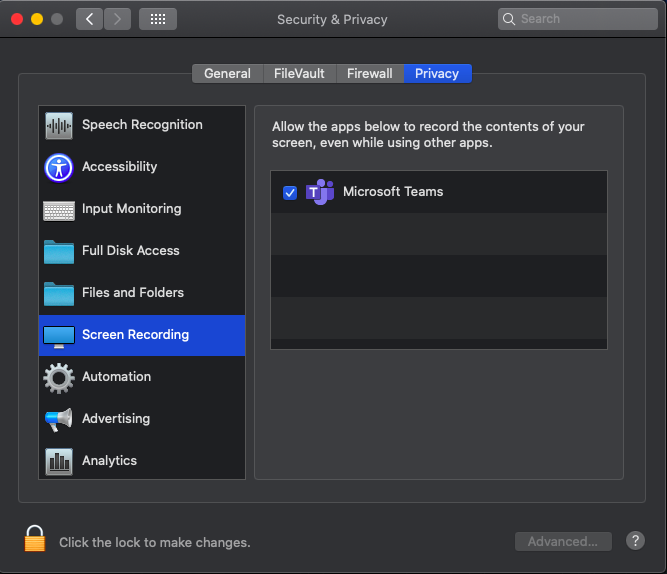
Task: Select the Automation label in sidebar
Action: [x=117, y=377]
